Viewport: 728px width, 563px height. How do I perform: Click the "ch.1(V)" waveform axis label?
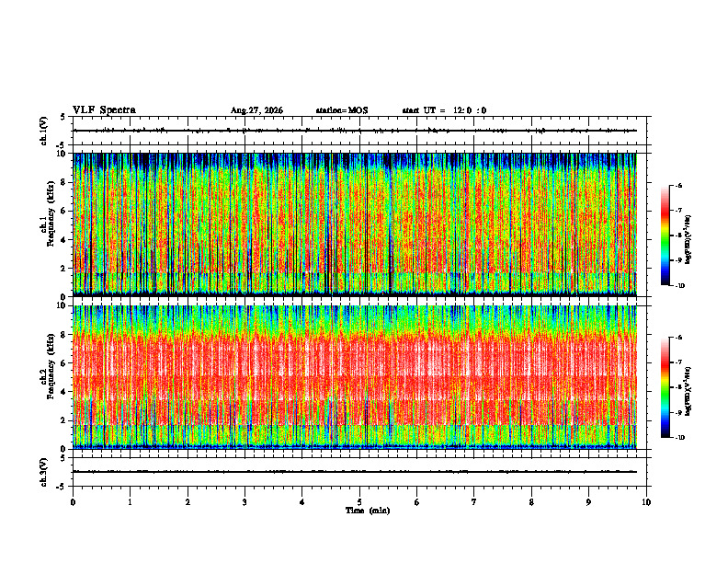(44, 131)
